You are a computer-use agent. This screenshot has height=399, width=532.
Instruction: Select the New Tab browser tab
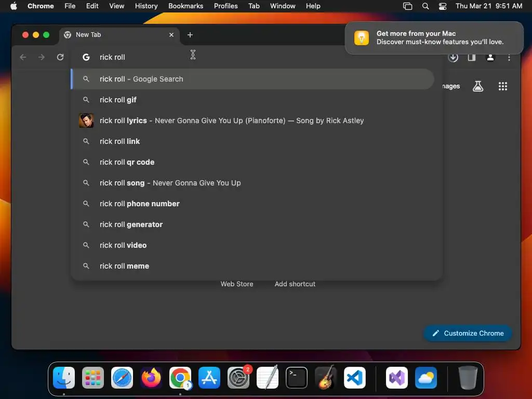click(x=119, y=35)
